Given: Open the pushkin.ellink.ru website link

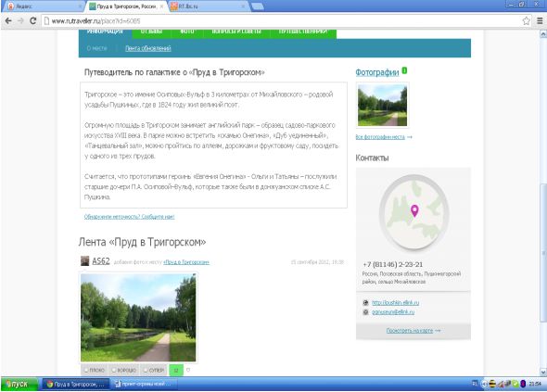Looking at the screenshot, I should pyautogui.click(x=395, y=303).
